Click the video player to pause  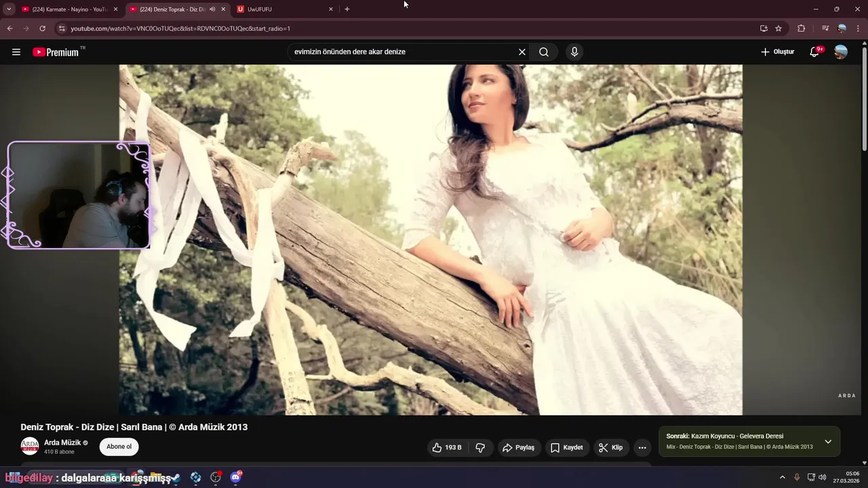(x=431, y=240)
